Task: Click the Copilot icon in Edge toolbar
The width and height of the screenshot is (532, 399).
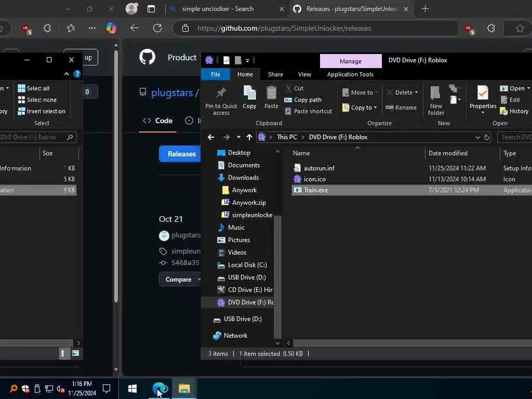Action: click(x=111, y=28)
